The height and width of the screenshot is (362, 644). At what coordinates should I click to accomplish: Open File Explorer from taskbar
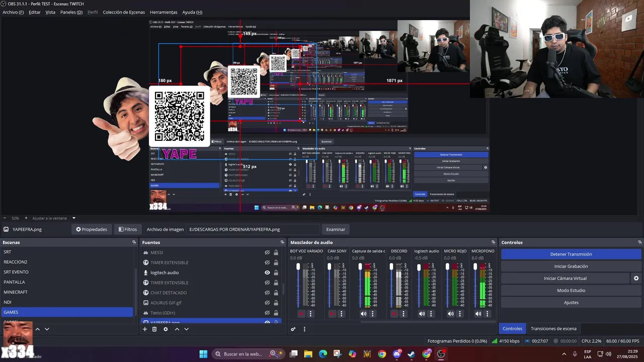tap(308, 354)
